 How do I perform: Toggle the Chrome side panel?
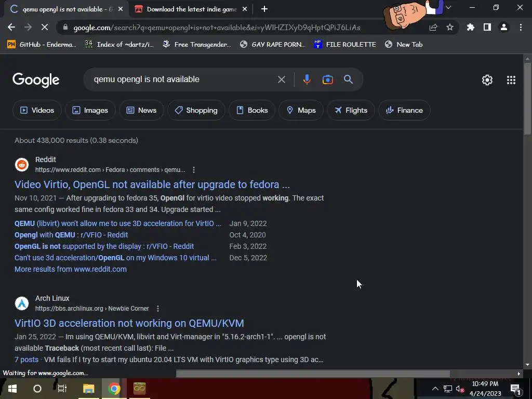[x=487, y=27]
